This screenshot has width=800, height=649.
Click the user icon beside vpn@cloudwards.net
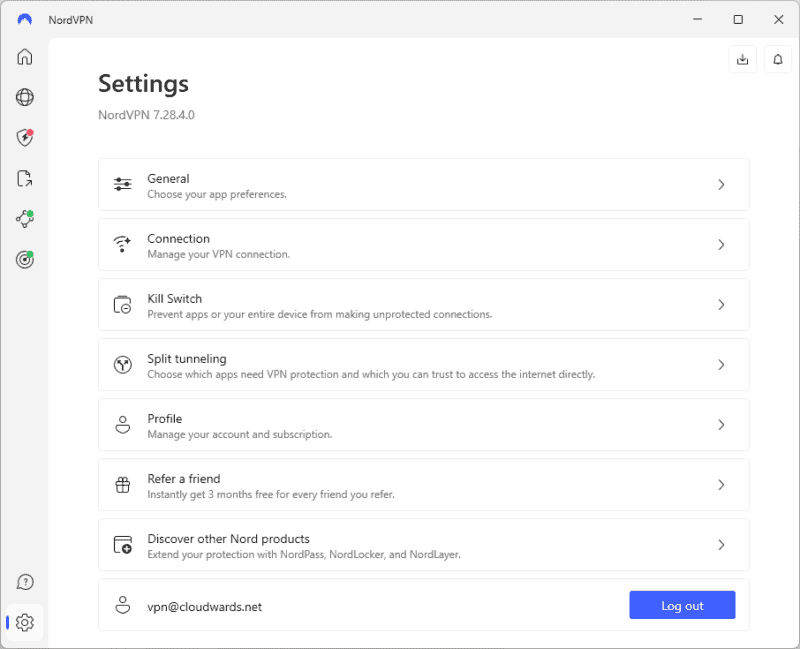[122, 605]
